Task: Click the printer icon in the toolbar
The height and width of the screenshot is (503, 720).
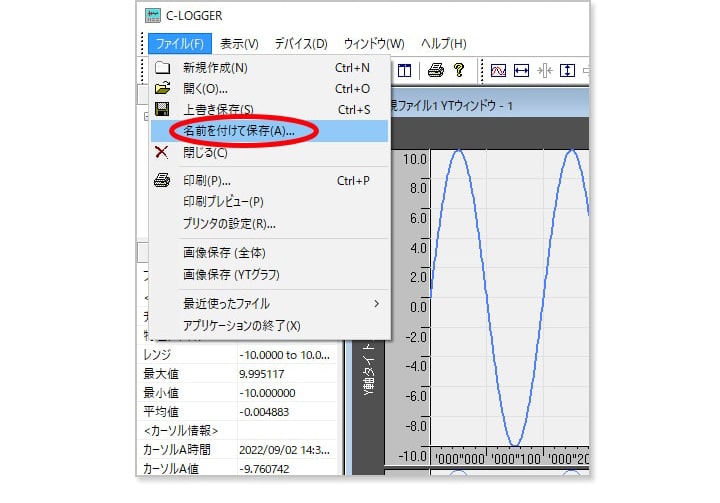Action: click(x=435, y=70)
